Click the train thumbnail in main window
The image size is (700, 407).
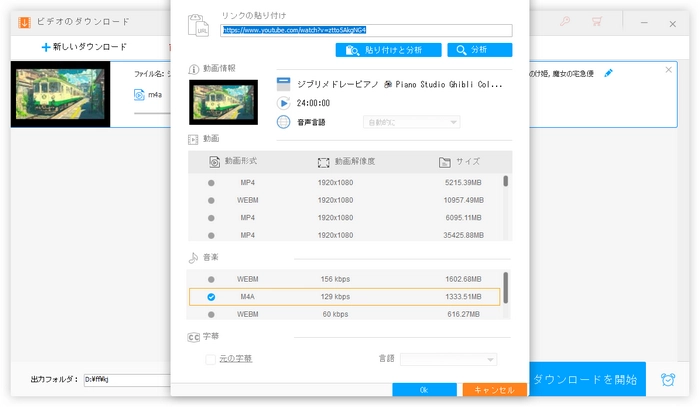pyautogui.click(x=60, y=94)
